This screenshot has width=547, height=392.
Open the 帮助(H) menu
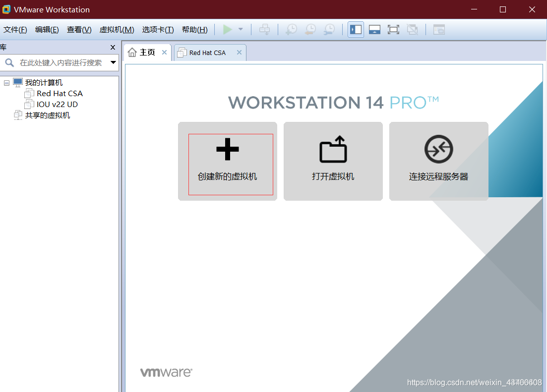click(195, 30)
